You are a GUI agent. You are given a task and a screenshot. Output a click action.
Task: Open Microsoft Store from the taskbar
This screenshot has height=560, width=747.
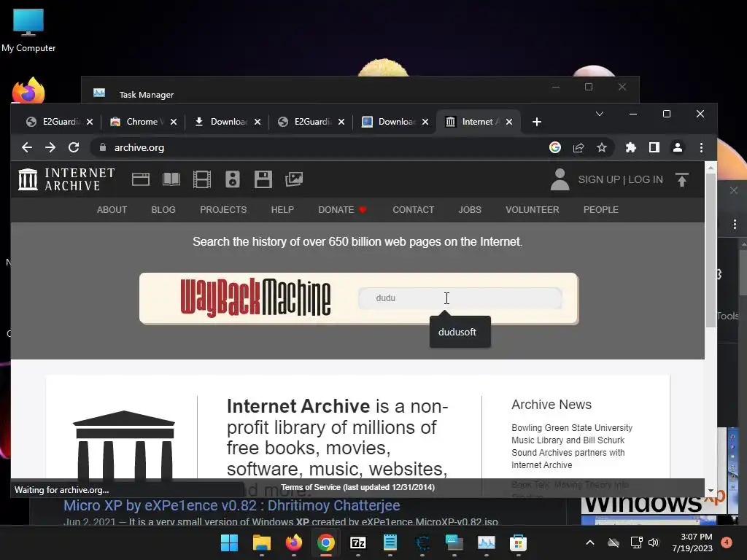click(x=519, y=542)
